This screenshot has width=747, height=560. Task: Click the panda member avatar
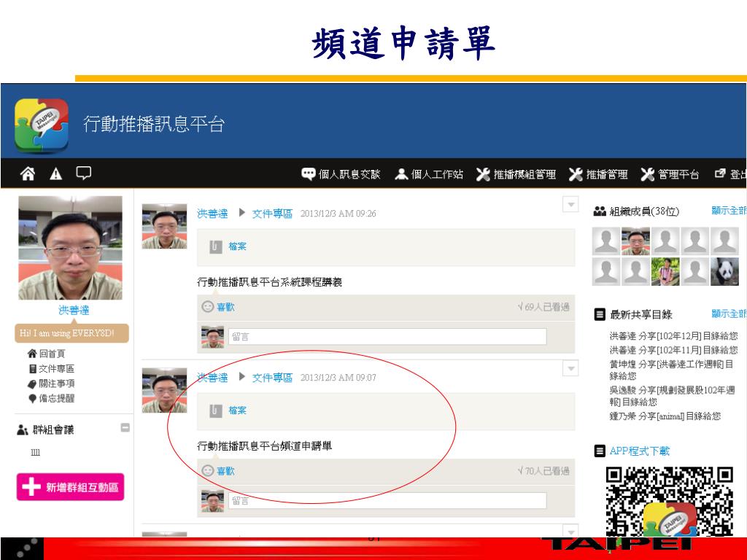[724, 271]
